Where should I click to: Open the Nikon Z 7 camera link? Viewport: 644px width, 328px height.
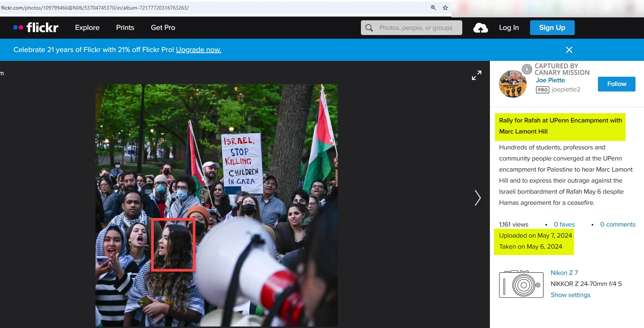click(564, 273)
